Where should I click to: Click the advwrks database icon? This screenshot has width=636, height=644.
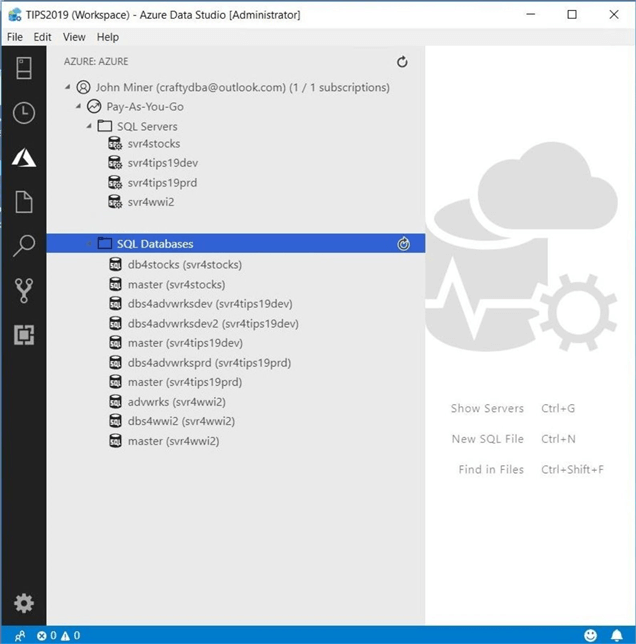115,402
